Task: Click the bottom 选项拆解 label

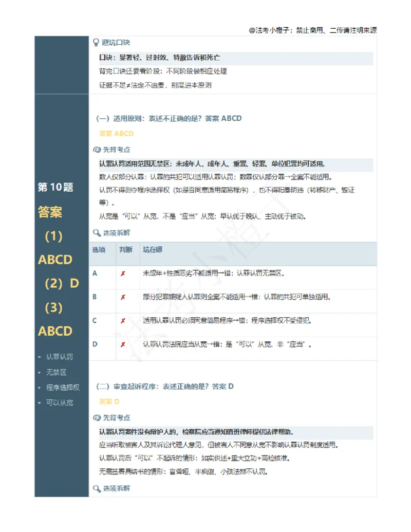Action: [x=116, y=489]
